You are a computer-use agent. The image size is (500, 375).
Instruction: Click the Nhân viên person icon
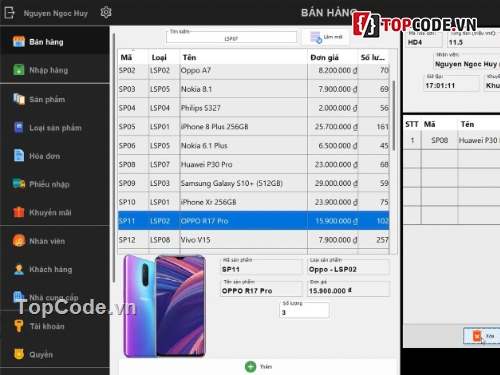[x=19, y=241]
